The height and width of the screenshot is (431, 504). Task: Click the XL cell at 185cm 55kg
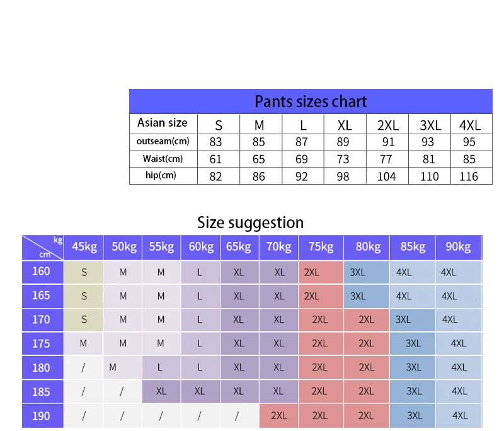tap(161, 391)
